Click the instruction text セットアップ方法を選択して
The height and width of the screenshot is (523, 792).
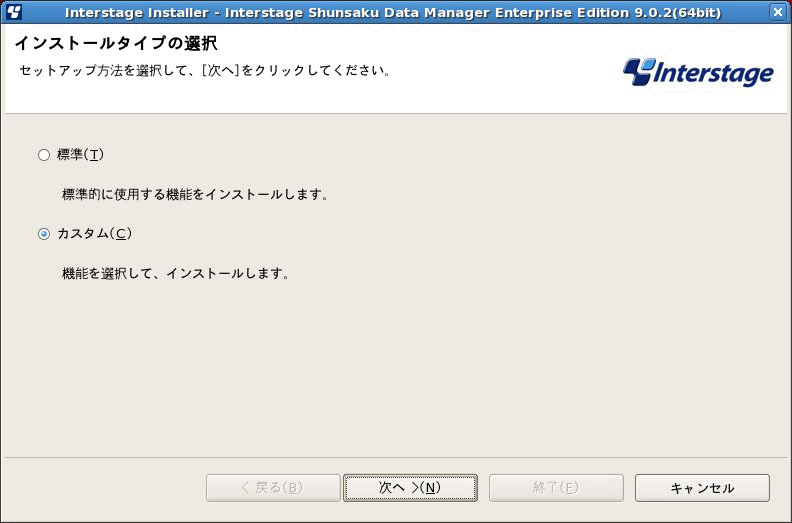coord(103,71)
